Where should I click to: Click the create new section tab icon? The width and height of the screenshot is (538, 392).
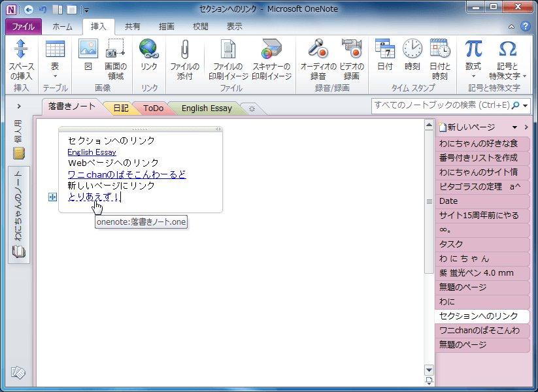252,108
